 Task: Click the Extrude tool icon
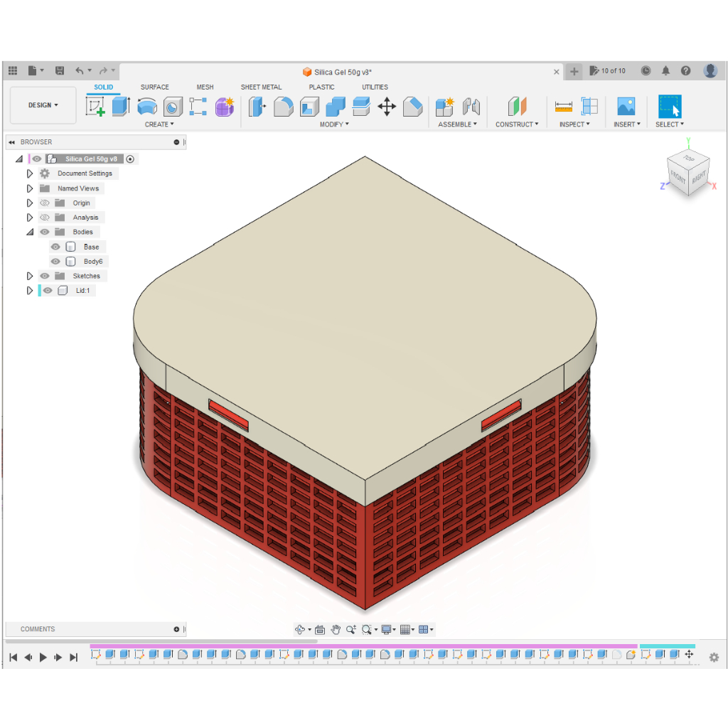[121, 107]
